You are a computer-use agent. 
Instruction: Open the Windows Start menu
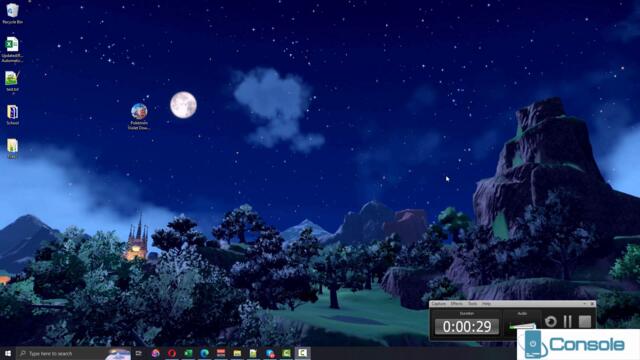(x=8, y=353)
